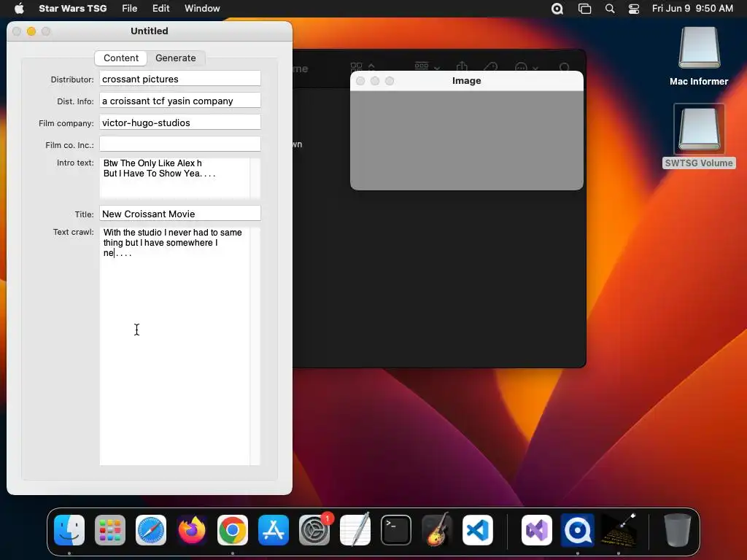Image resolution: width=747 pixels, height=560 pixels.
Task: Click the Dist. Info field
Action: click(180, 101)
